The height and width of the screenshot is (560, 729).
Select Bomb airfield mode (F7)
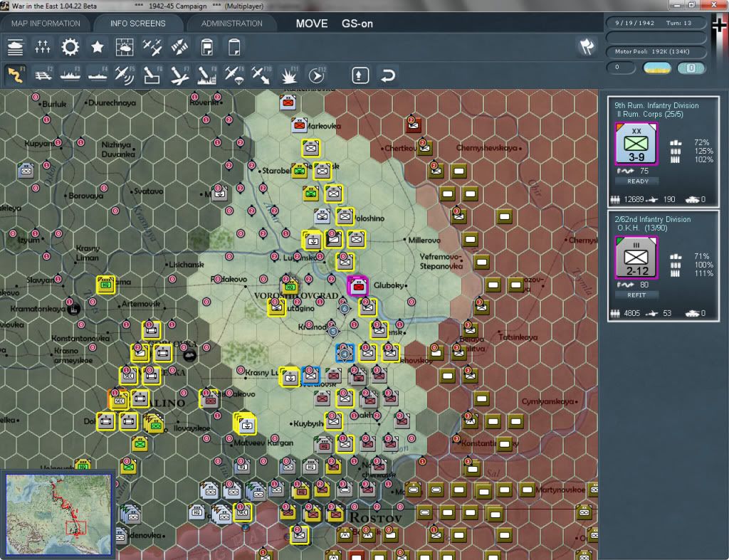(x=179, y=75)
